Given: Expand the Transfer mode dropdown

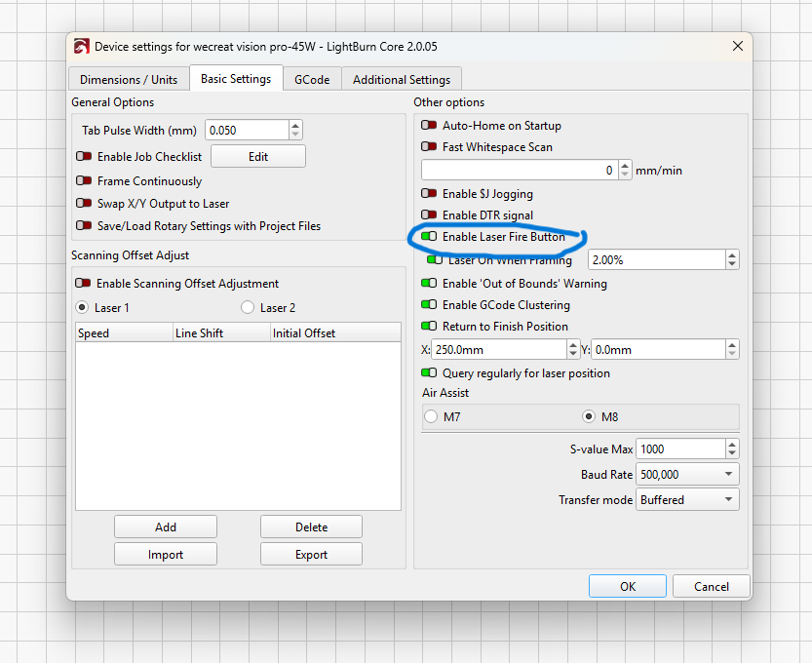Looking at the screenshot, I should coord(686,500).
